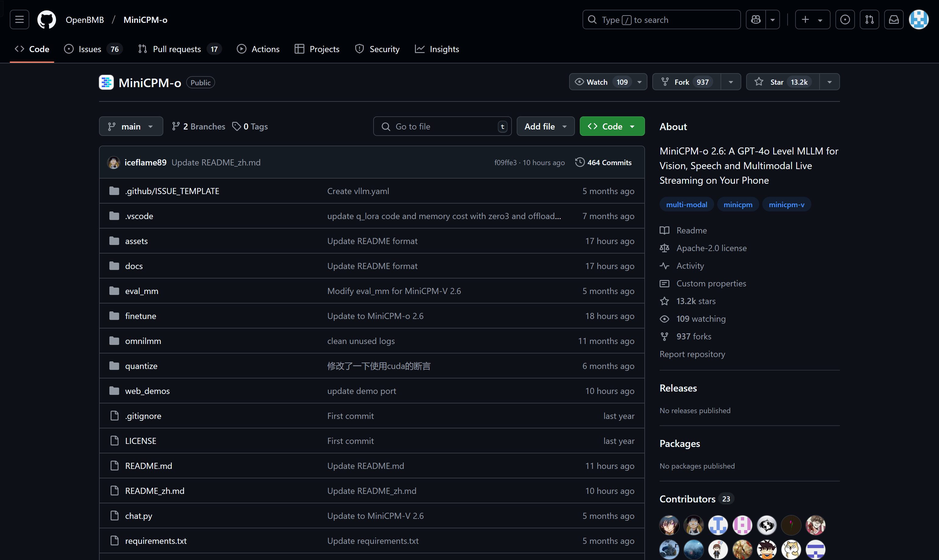Viewport: 939px width, 560px height.
Task: Open requirements.txt file
Action: tap(156, 541)
